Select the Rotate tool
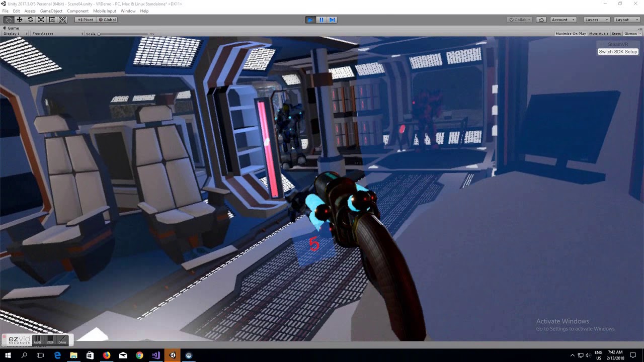Image resolution: width=644 pixels, height=362 pixels. point(30,20)
